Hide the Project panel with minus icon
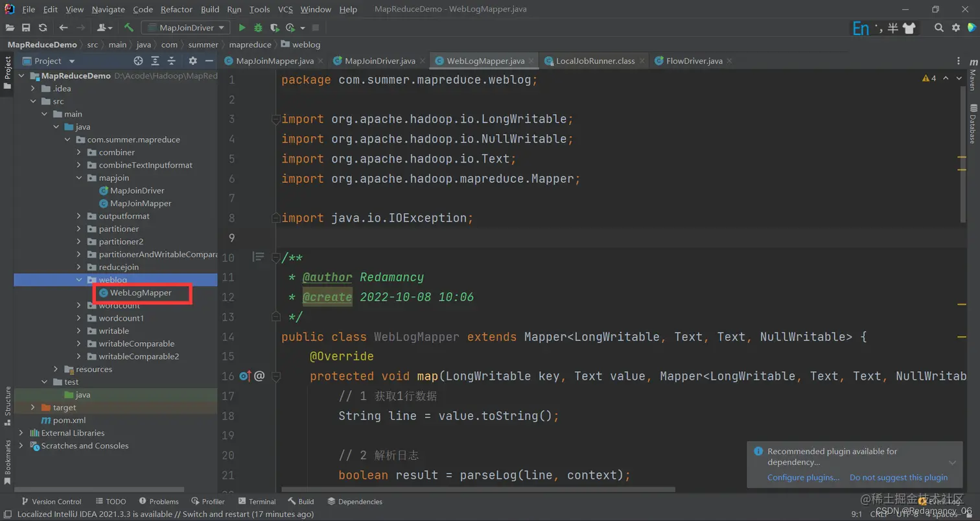This screenshot has width=980, height=521. point(209,61)
